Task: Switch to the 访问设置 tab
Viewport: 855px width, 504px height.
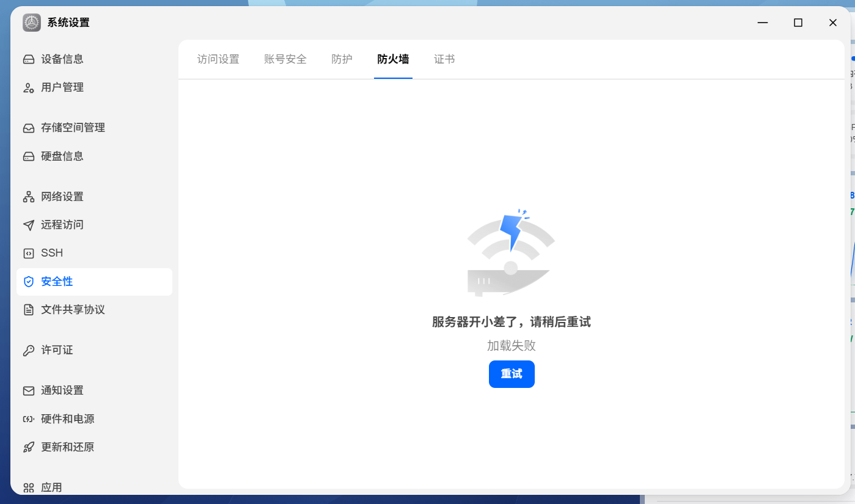Action: click(218, 59)
